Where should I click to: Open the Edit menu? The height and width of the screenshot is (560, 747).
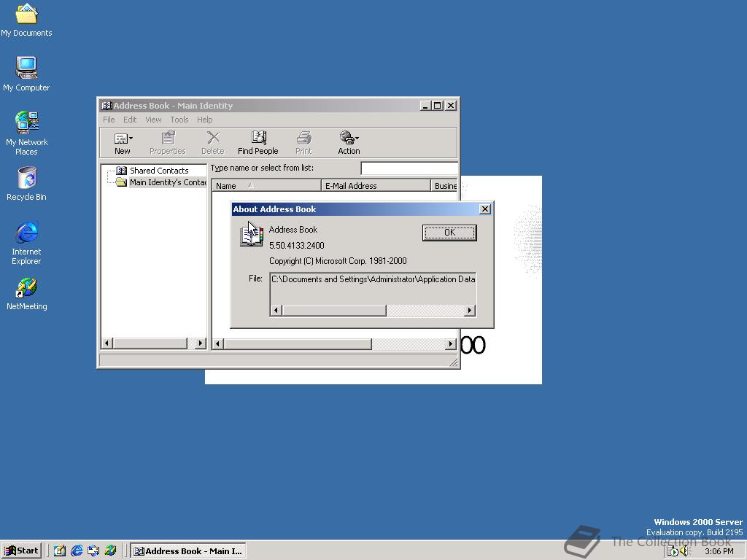click(x=130, y=120)
